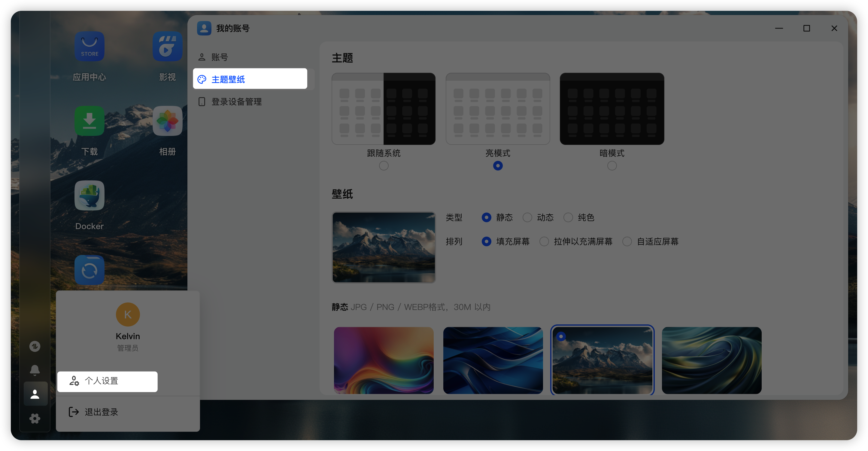Select the 跟随系统 theme radio button

tap(384, 166)
